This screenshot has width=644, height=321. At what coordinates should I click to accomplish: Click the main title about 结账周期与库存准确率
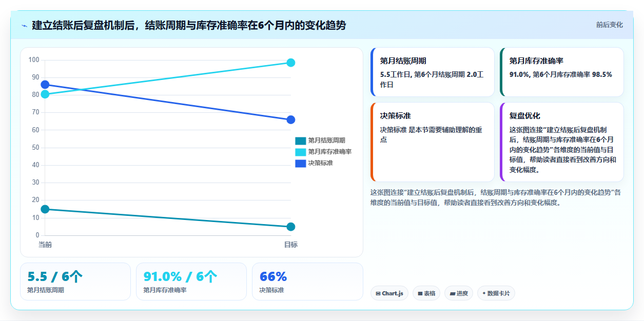point(189,25)
